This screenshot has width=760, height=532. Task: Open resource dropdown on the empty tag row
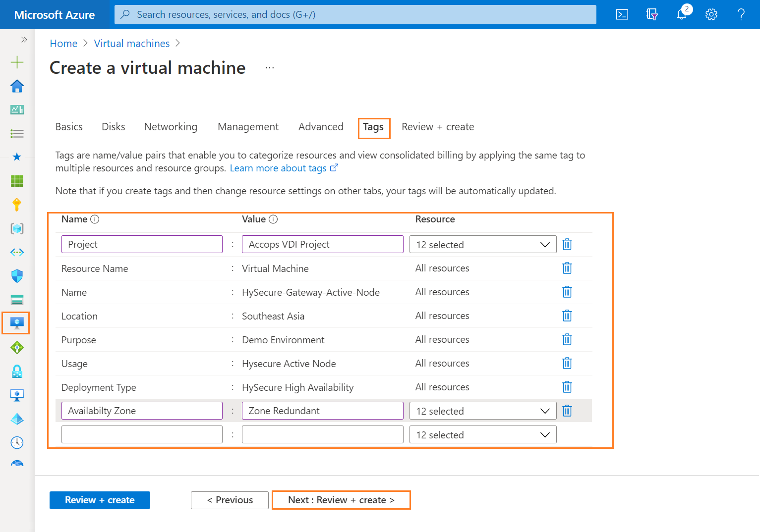point(483,434)
